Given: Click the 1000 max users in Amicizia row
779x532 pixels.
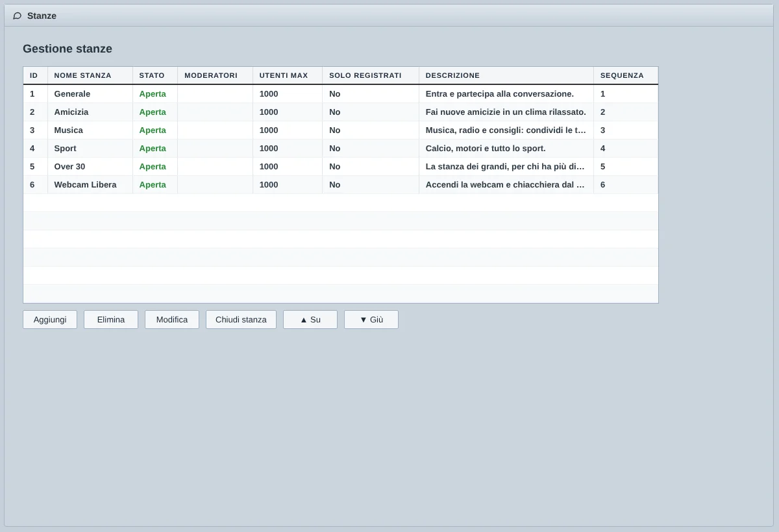Looking at the screenshot, I should coord(269,112).
